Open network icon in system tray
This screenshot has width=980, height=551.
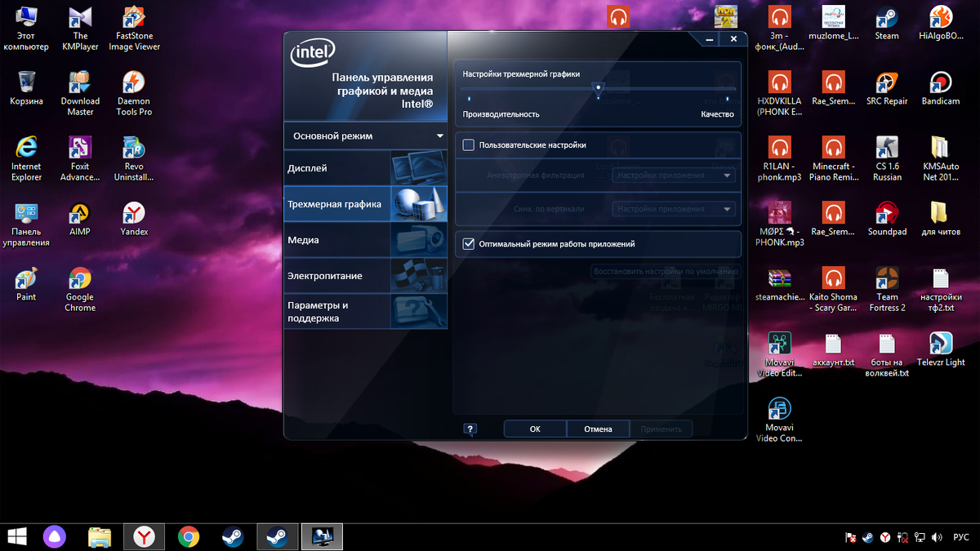click(x=920, y=537)
